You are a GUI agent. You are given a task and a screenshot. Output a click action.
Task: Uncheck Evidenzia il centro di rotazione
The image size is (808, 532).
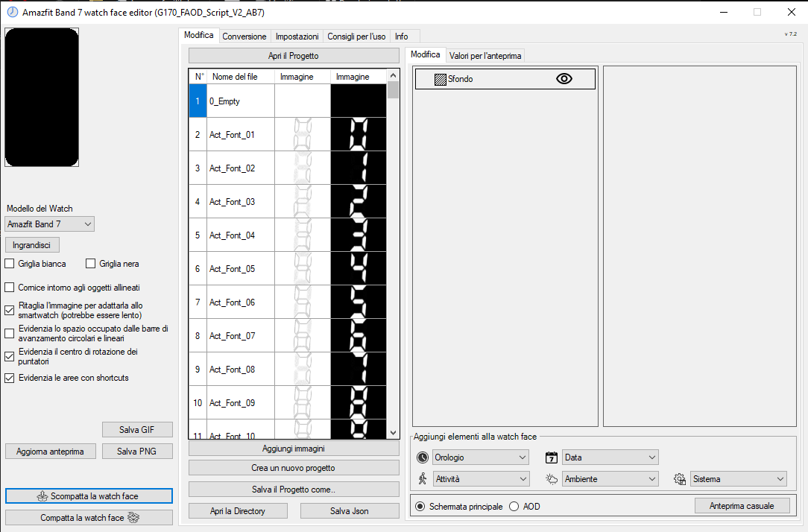coord(9,356)
